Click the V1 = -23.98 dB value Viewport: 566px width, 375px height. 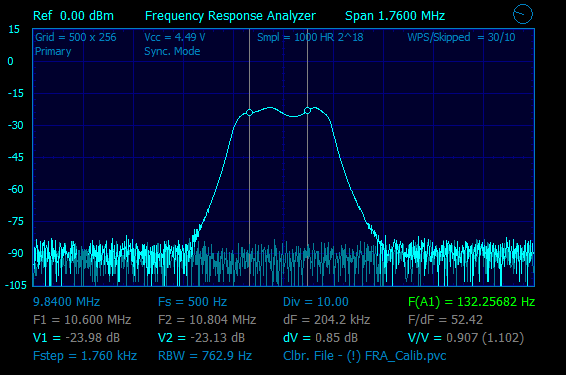[76, 338]
